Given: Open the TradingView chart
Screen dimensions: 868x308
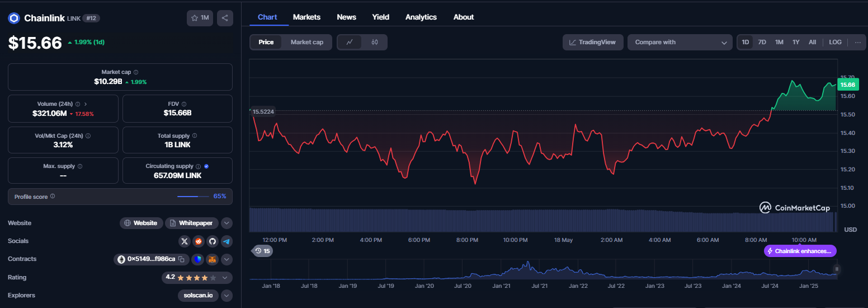Looking at the screenshot, I should coord(593,42).
